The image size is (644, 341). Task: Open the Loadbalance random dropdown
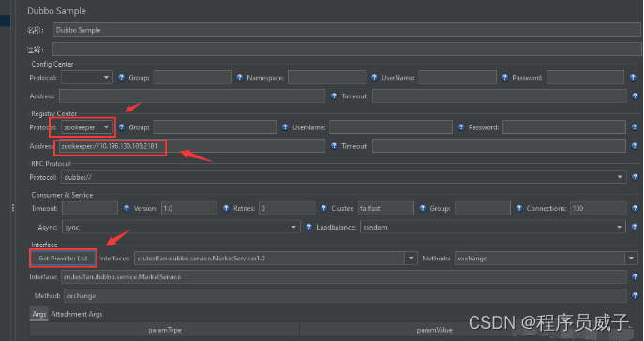493,227
